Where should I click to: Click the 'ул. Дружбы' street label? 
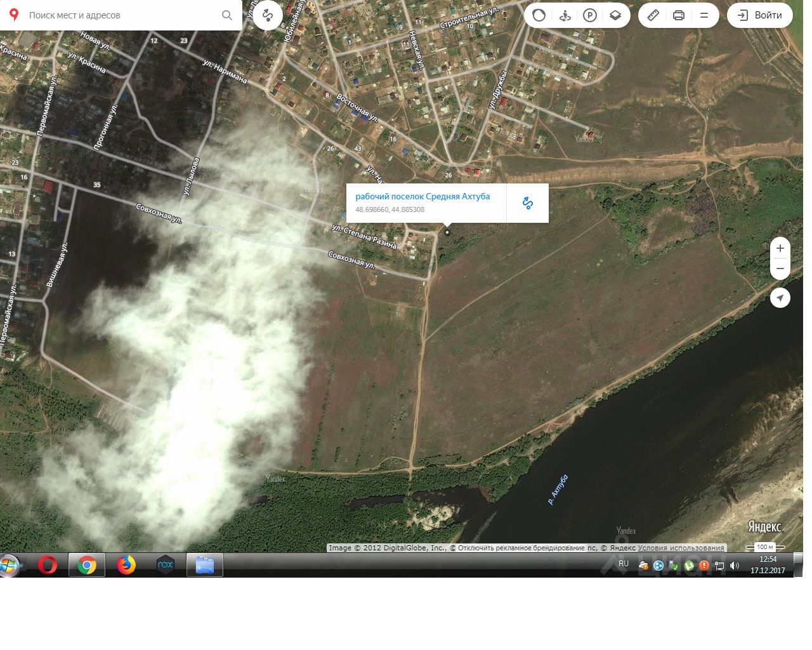498,90
